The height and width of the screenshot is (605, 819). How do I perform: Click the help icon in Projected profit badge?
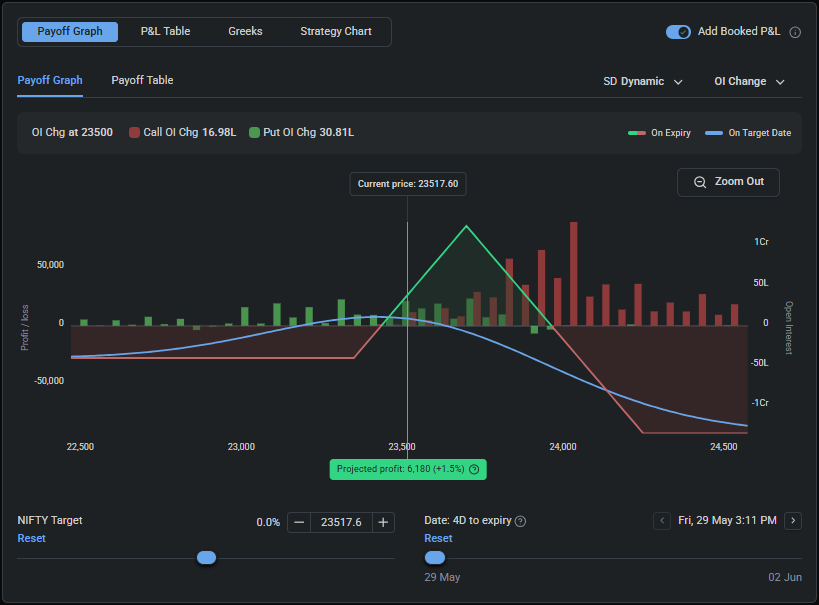point(474,469)
